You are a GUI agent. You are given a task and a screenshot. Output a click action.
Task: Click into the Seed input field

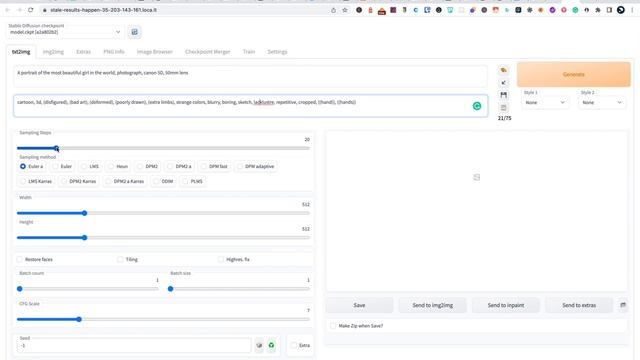click(134, 346)
